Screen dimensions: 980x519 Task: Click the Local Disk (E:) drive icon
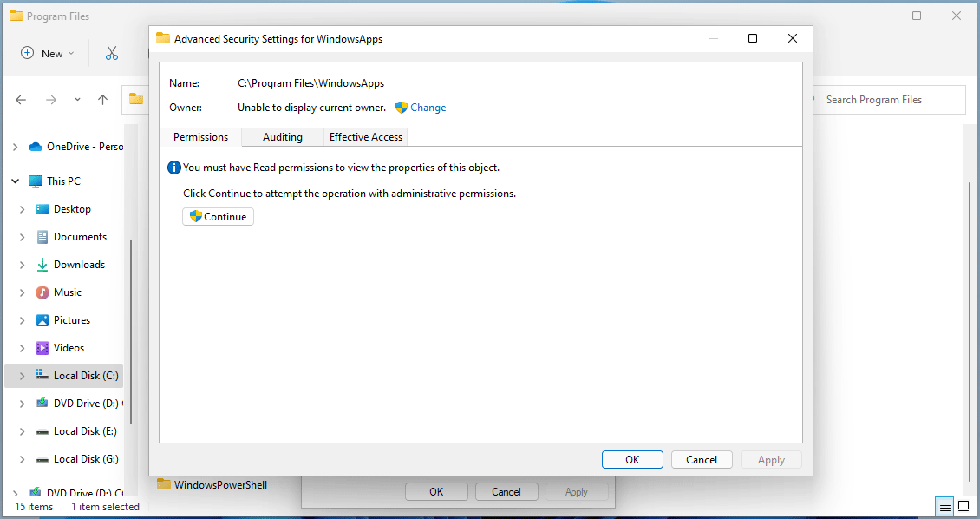[x=42, y=431]
